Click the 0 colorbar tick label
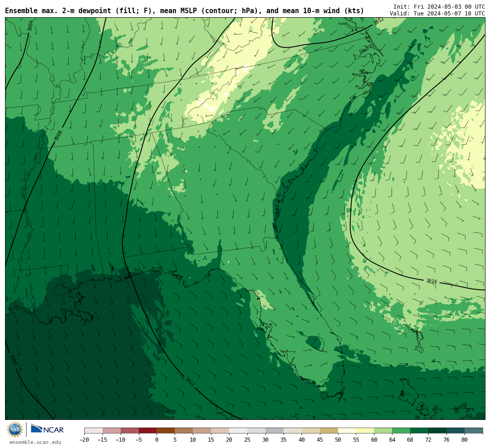This screenshot has width=490, height=448. coord(157,440)
